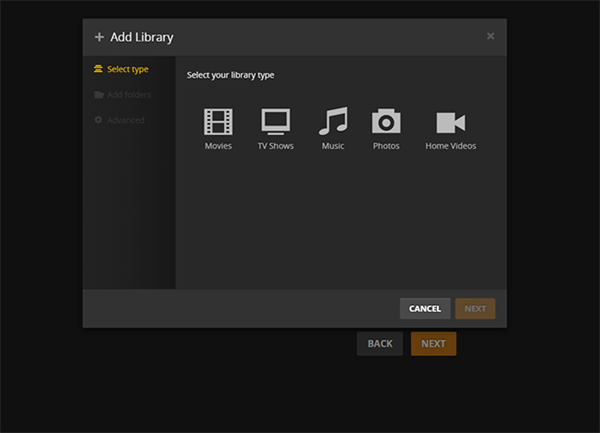Screen dimensions: 600x433
Task: Click the 'Select your library type' heading
Action: [x=230, y=75]
